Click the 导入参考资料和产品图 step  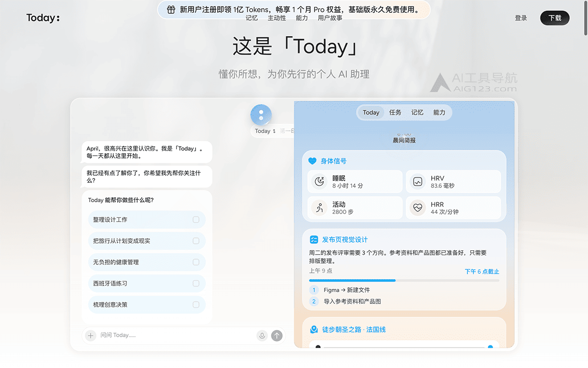(x=352, y=301)
